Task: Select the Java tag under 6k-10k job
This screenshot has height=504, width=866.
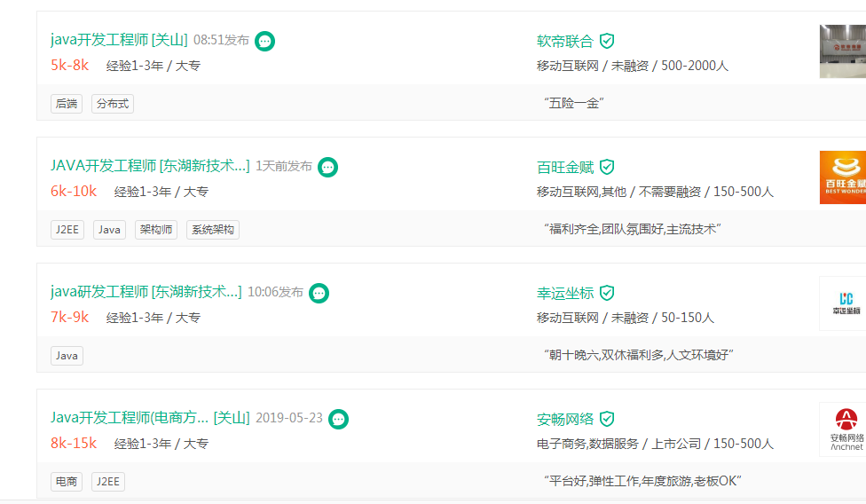Action: (109, 230)
